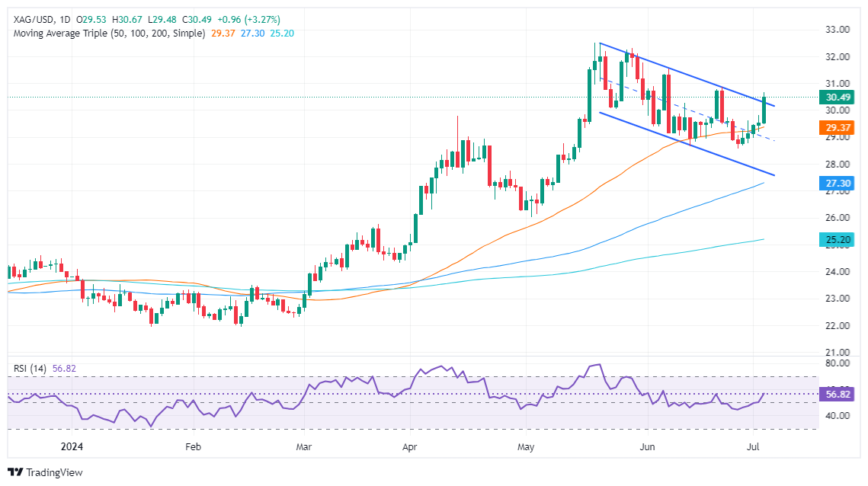Click the latest green candlestick near 30.49

[764, 110]
